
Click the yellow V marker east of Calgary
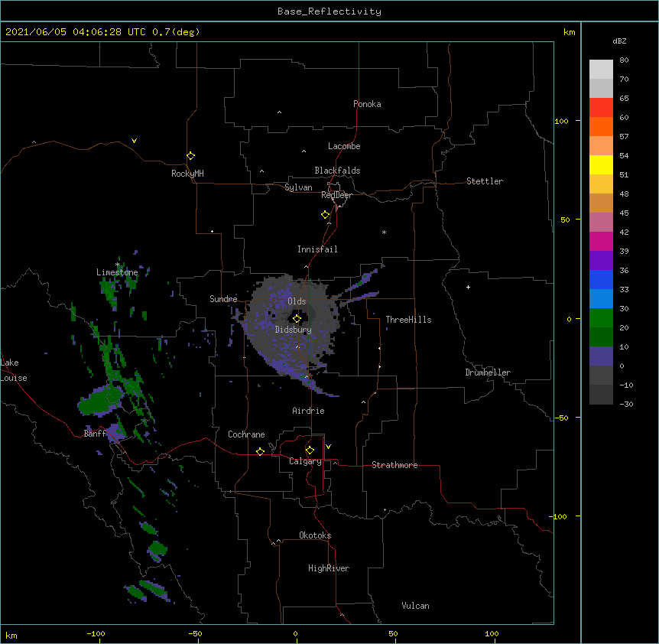pyautogui.click(x=328, y=447)
